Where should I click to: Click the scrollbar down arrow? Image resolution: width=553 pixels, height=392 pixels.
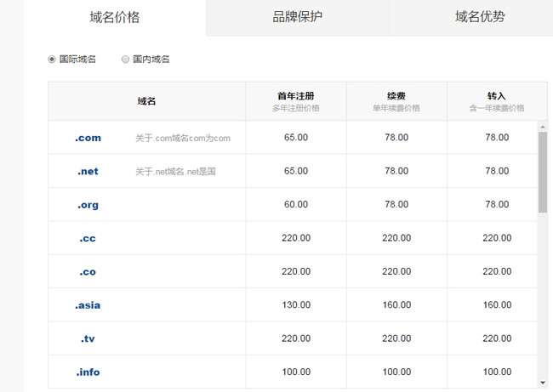click(543, 383)
